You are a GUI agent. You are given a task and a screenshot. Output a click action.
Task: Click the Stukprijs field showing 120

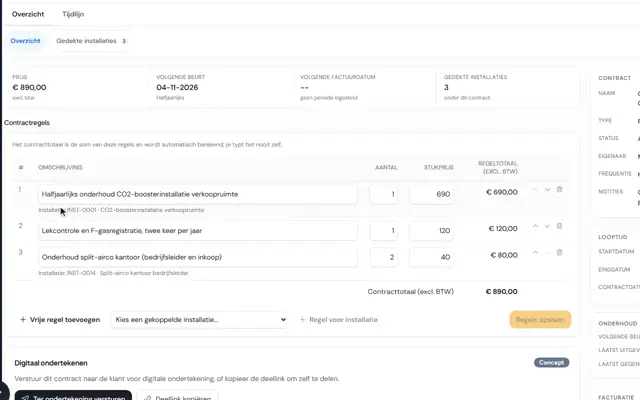[x=431, y=231]
